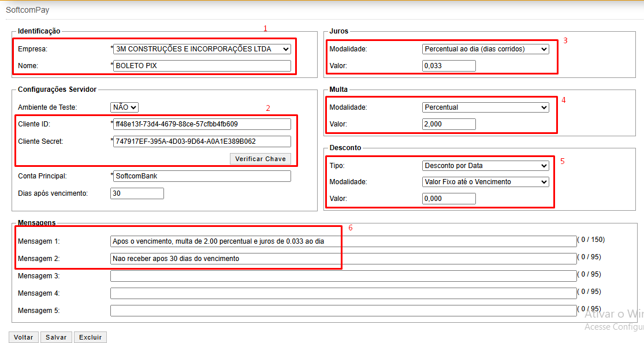Click the Mensagem 3 text field
The width and height of the screenshot is (644, 343).
(x=343, y=276)
